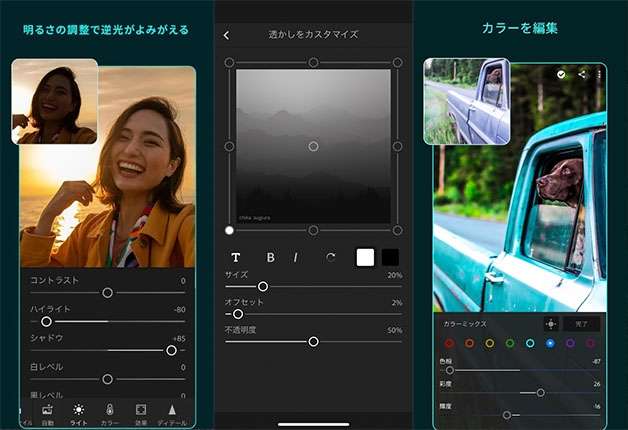Open the ライト light tab
This screenshot has width=628, height=430.
point(78,414)
